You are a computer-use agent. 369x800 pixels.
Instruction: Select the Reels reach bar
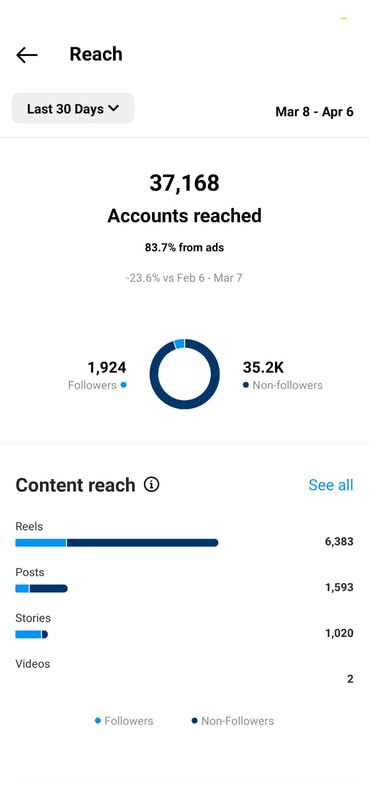pyautogui.click(x=117, y=542)
